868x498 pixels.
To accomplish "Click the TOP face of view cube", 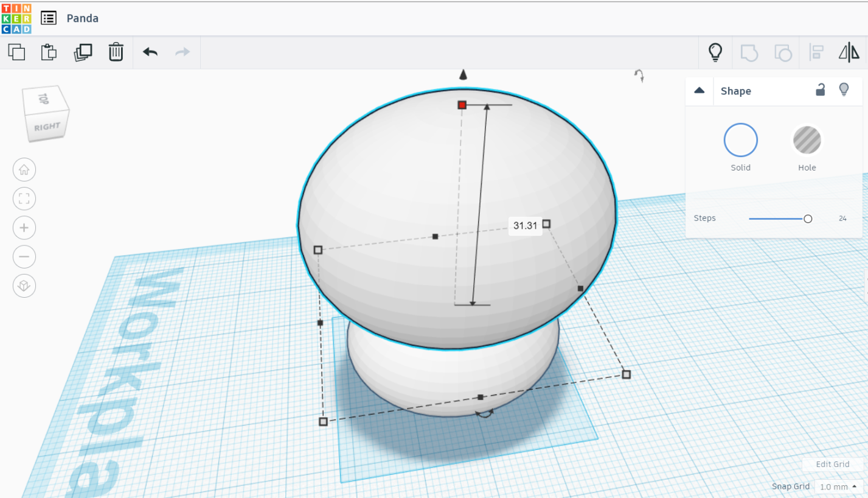I will [x=43, y=98].
